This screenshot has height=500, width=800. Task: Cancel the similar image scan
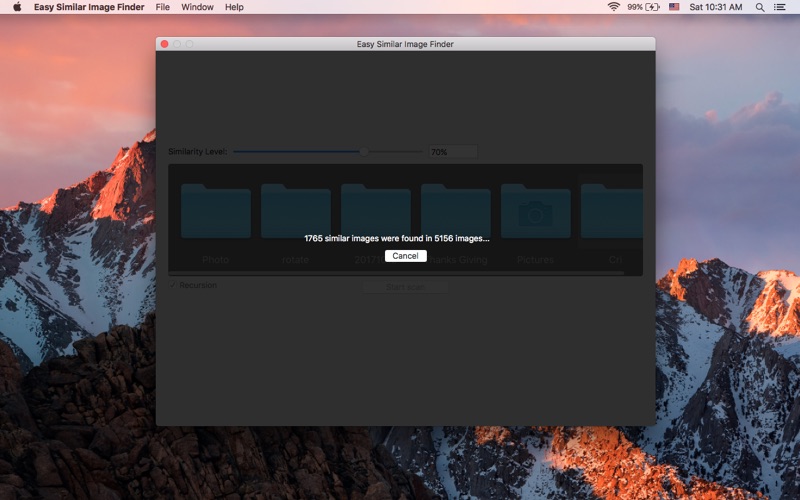click(406, 256)
